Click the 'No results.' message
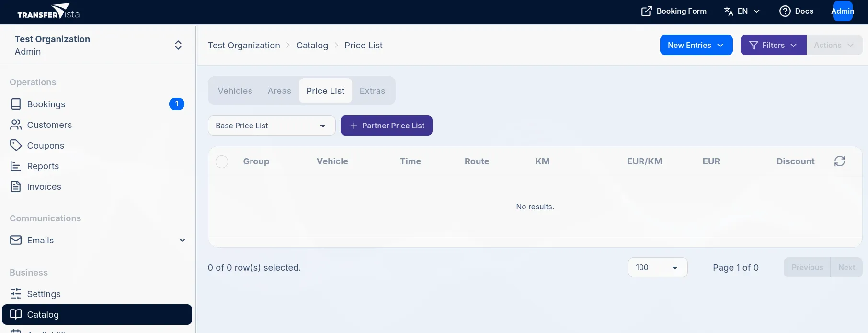 point(535,207)
